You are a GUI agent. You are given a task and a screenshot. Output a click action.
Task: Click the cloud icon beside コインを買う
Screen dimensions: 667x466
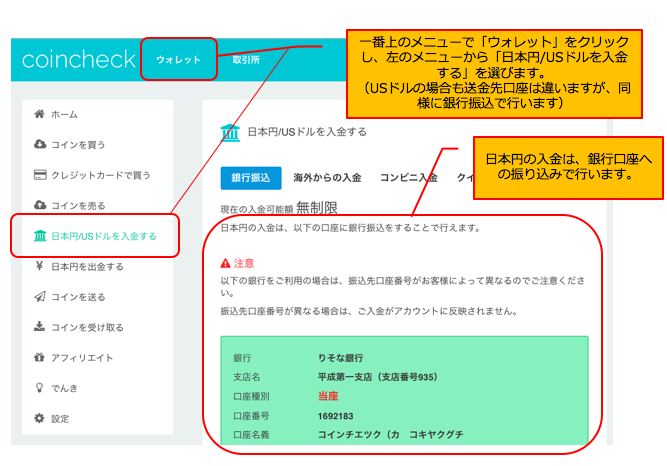(x=40, y=144)
